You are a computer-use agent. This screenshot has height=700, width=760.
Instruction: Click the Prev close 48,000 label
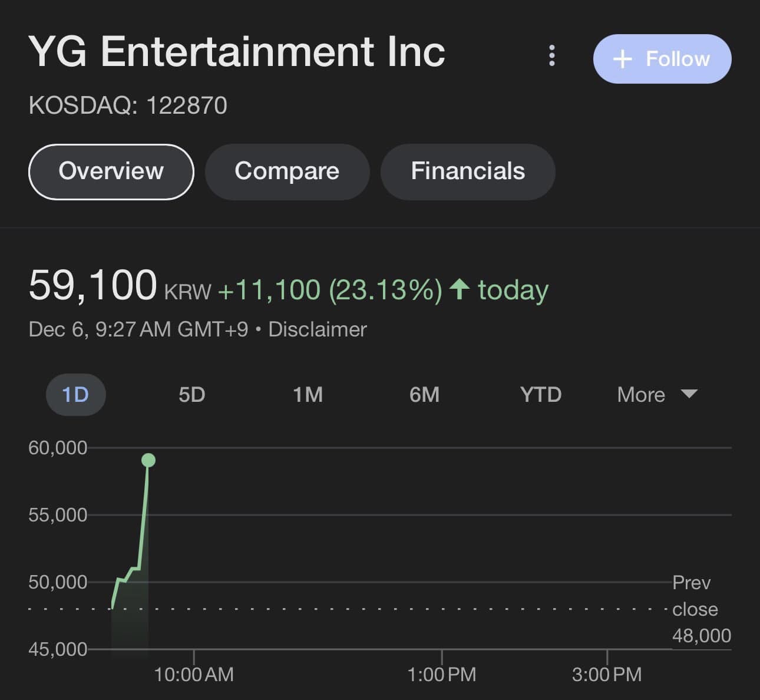tap(700, 609)
